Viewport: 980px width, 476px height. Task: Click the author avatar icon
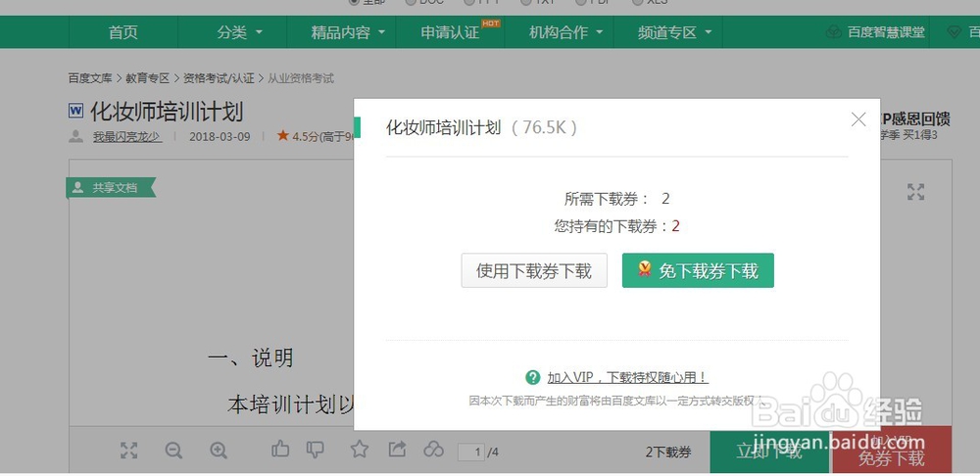(75, 136)
